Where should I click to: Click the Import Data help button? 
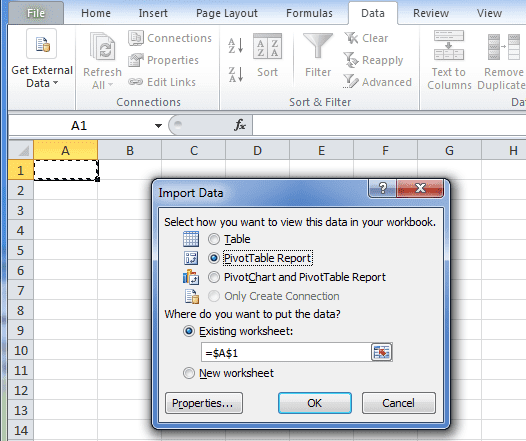[x=382, y=188]
